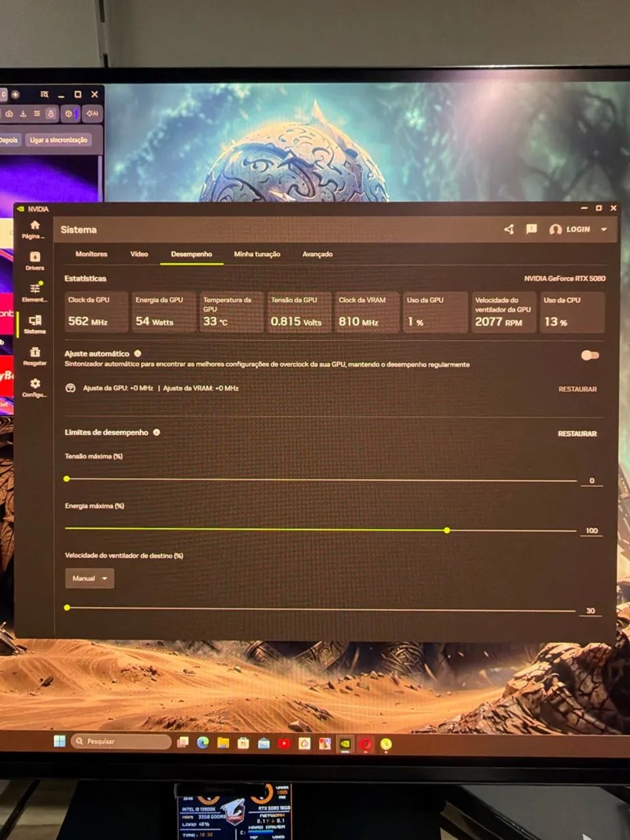Open Task View icon on taskbar
Screen dimensions: 630x840
click(x=182, y=743)
